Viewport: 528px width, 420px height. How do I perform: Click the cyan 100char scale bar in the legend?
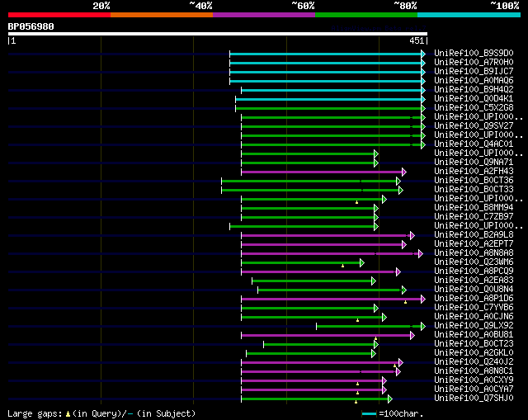(x=369, y=413)
